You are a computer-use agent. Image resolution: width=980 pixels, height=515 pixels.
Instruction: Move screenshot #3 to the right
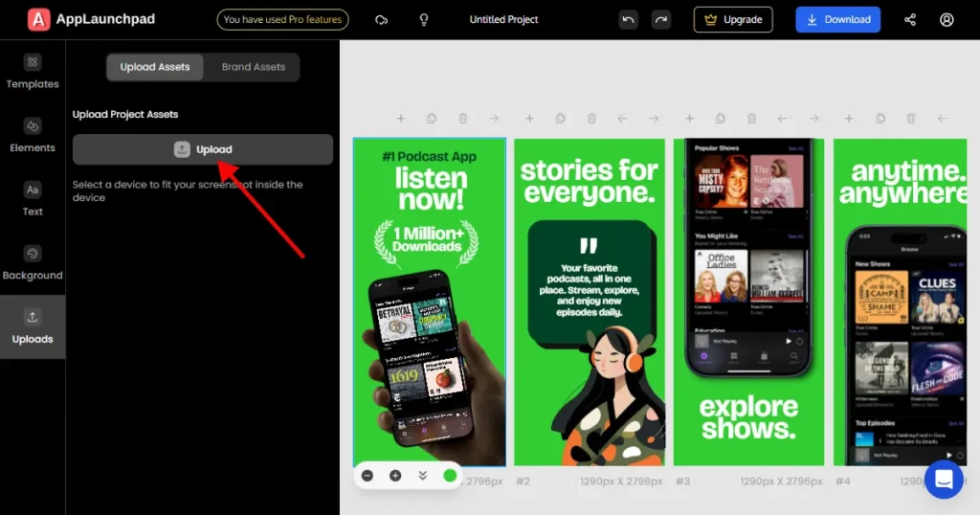tap(813, 118)
